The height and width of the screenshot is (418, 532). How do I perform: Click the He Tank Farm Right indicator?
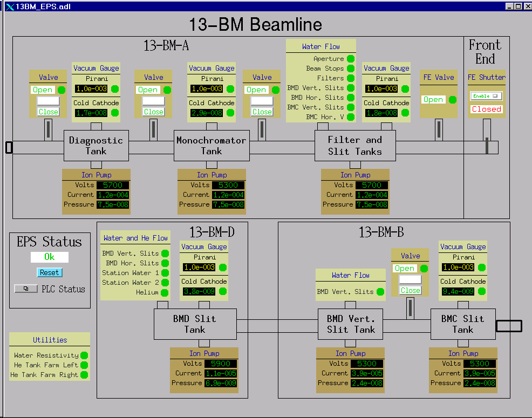tap(84, 375)
